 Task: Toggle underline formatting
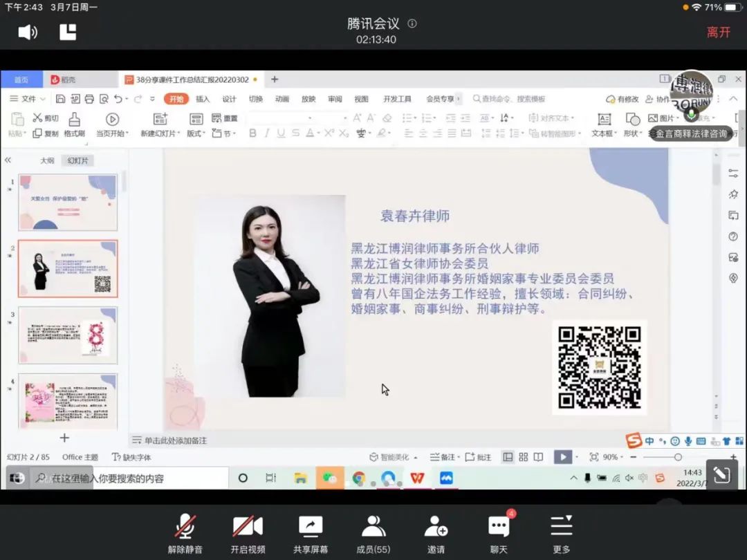281,133
